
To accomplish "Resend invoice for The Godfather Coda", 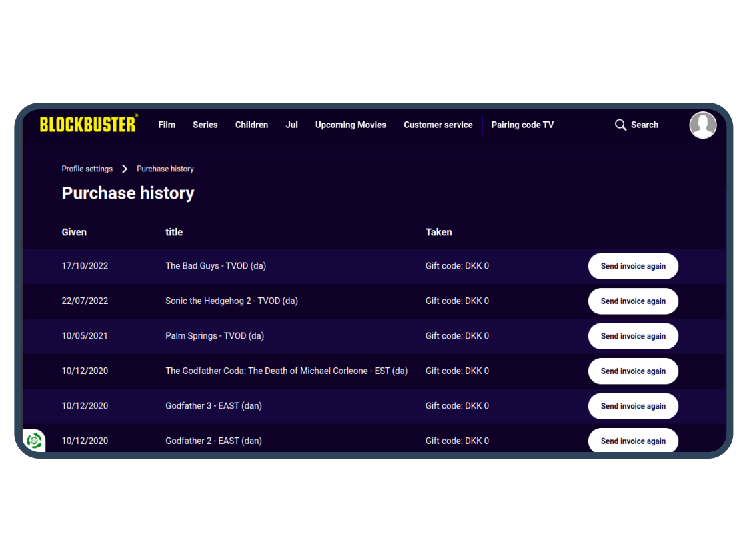I will [x=633, y=371].
